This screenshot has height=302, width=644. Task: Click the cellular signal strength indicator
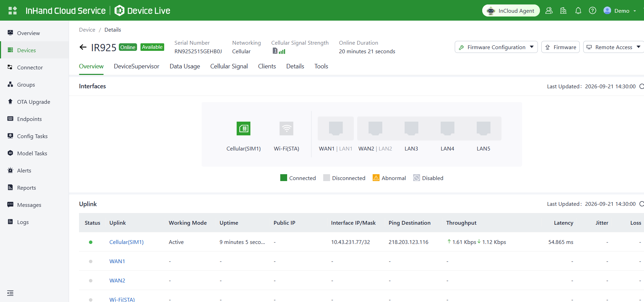pos(279,51)
